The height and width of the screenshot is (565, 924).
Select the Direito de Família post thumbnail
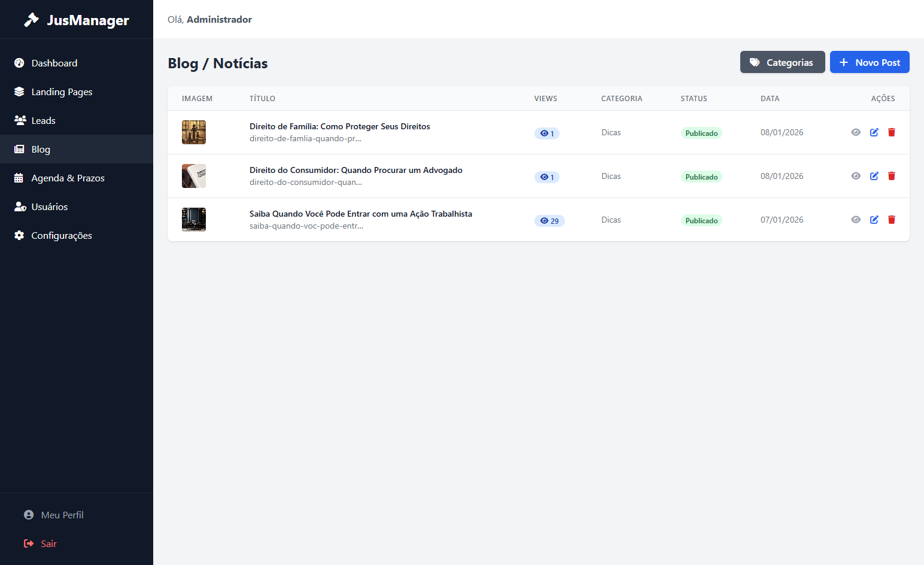194,132
